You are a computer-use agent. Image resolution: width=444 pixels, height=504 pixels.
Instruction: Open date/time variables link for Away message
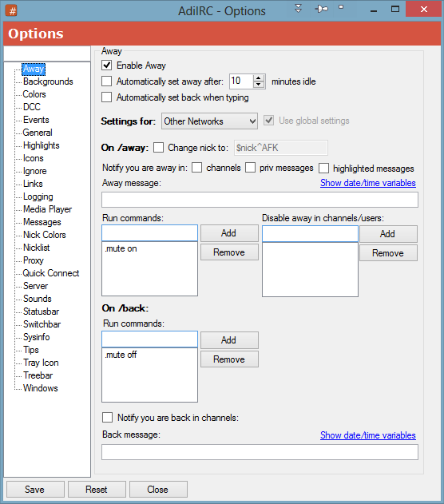368,183
